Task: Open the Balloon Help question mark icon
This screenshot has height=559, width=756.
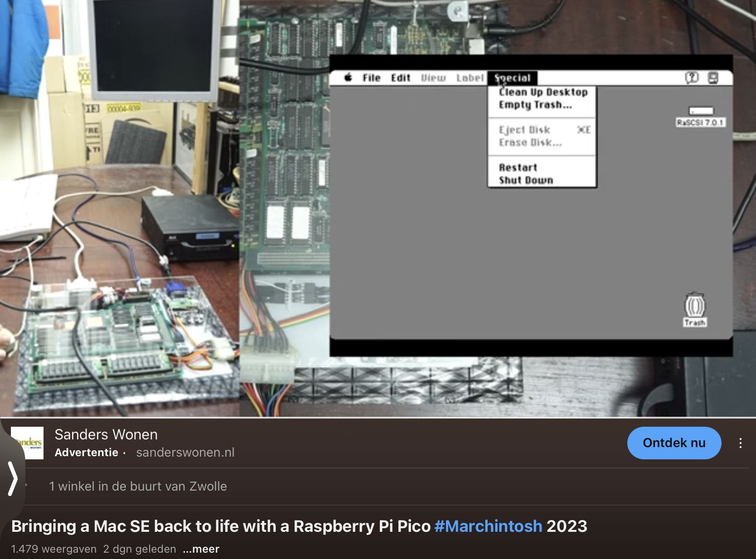Action: click(692, 78)
